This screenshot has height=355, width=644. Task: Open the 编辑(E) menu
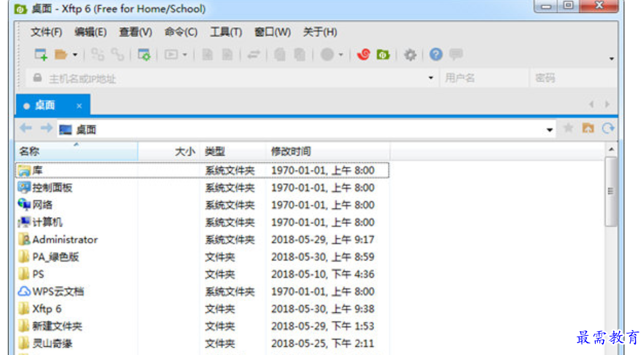point(91,32)
